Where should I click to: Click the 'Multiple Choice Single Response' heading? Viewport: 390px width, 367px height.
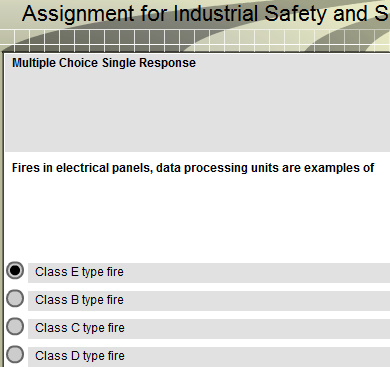click(x=104, y=63)
